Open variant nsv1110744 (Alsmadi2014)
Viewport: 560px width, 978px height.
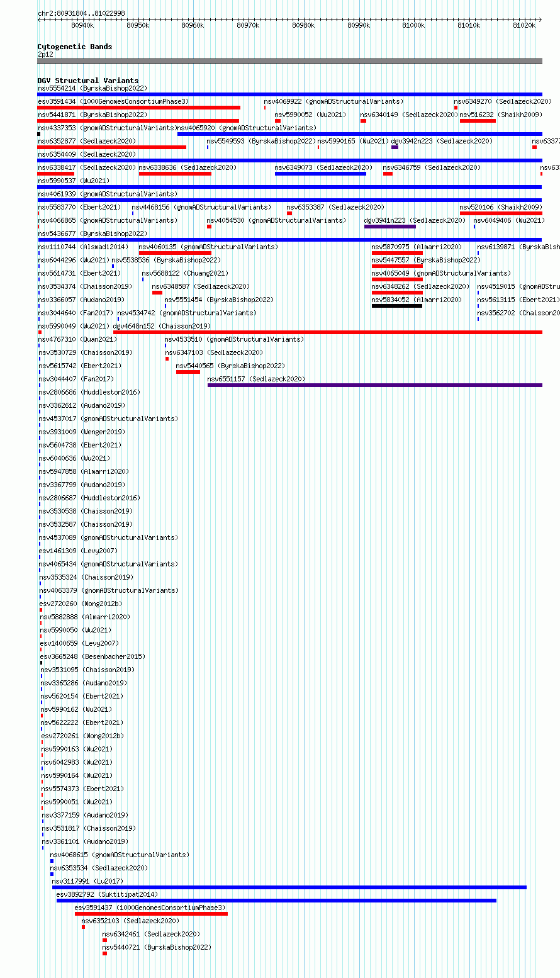pyautogui.click(x=83, y=247)
